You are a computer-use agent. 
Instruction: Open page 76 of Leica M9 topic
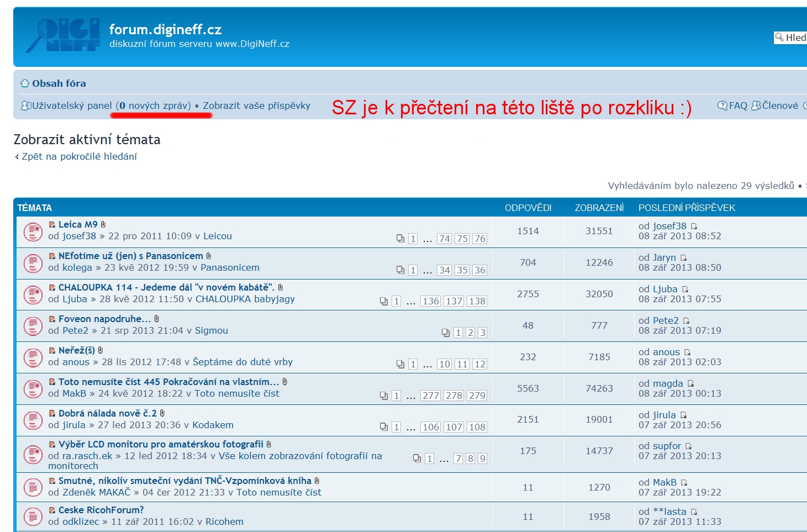coord(479,239)
